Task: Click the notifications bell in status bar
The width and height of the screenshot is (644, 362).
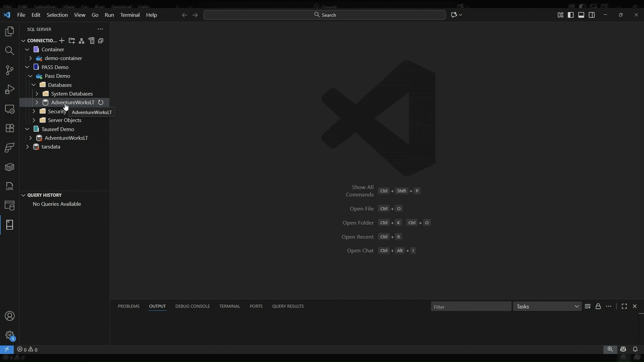Action: point(635,349)
